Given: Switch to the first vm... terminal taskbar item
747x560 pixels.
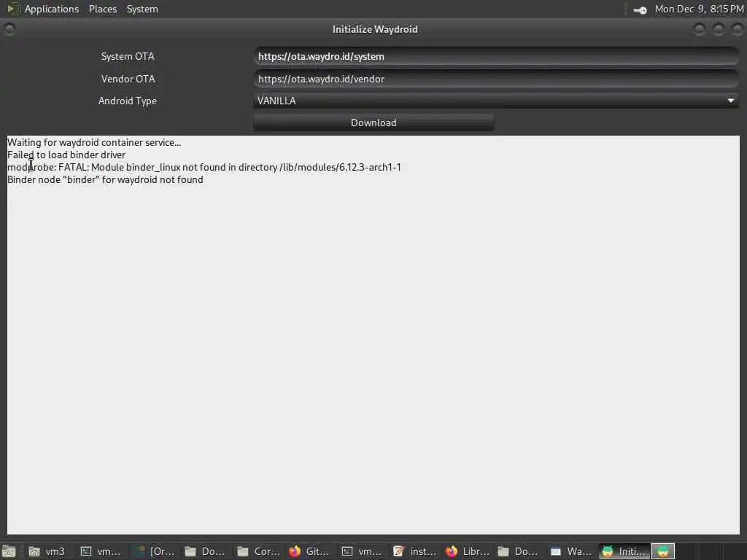Looking at the screenshot, I should coord(99,551).
